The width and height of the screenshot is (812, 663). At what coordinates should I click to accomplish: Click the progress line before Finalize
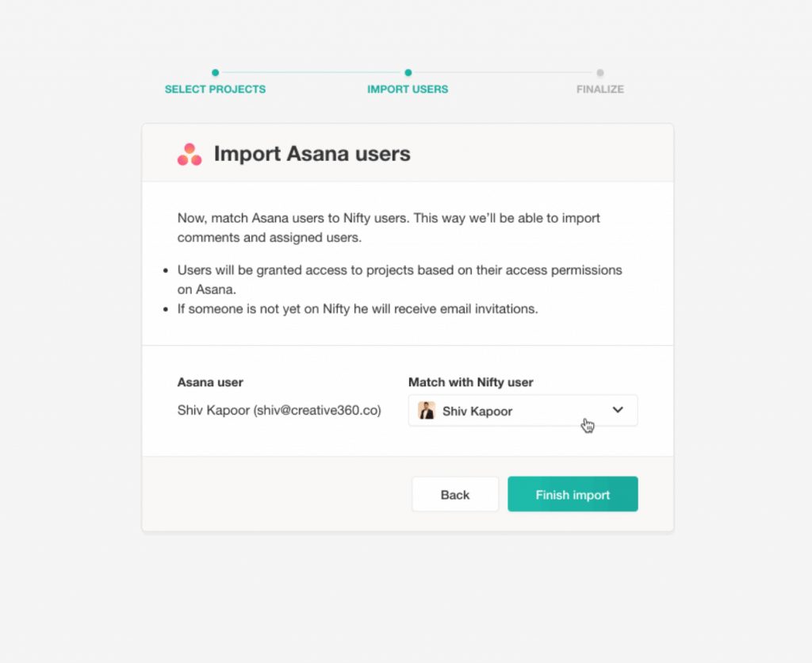coord(504,72)
